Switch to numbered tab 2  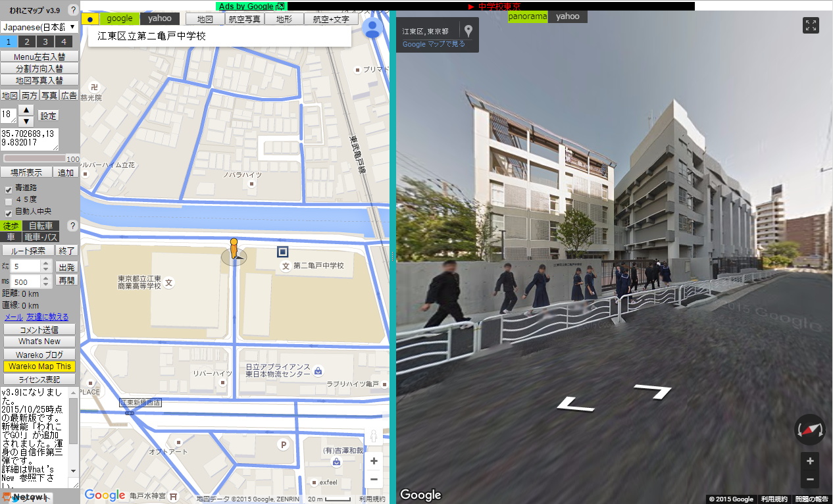tap(27, 41)
